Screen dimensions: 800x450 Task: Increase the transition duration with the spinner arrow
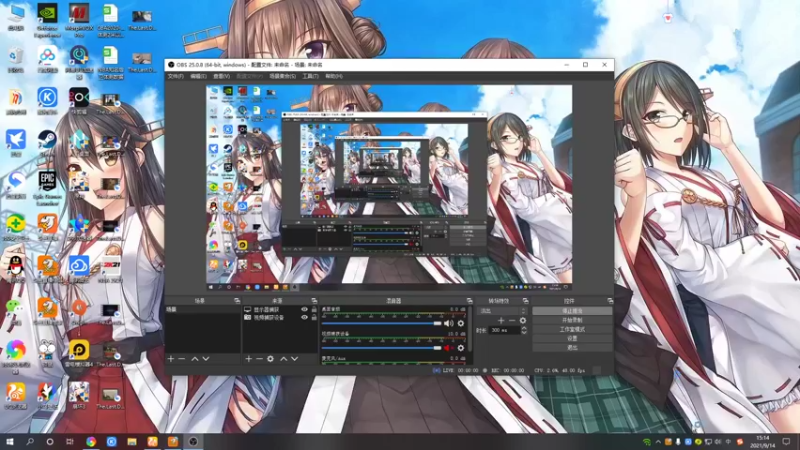coord(524,328)
